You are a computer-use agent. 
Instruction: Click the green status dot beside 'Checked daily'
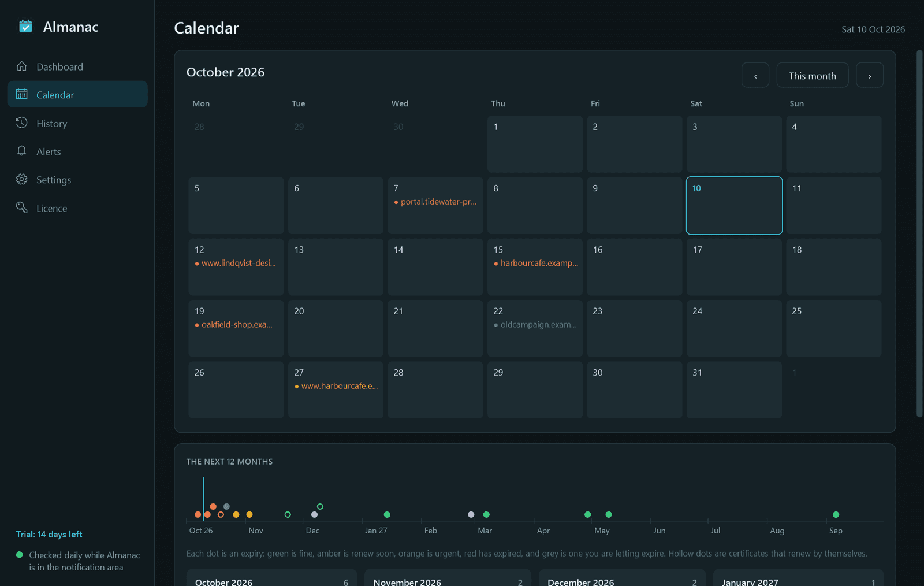20,555
